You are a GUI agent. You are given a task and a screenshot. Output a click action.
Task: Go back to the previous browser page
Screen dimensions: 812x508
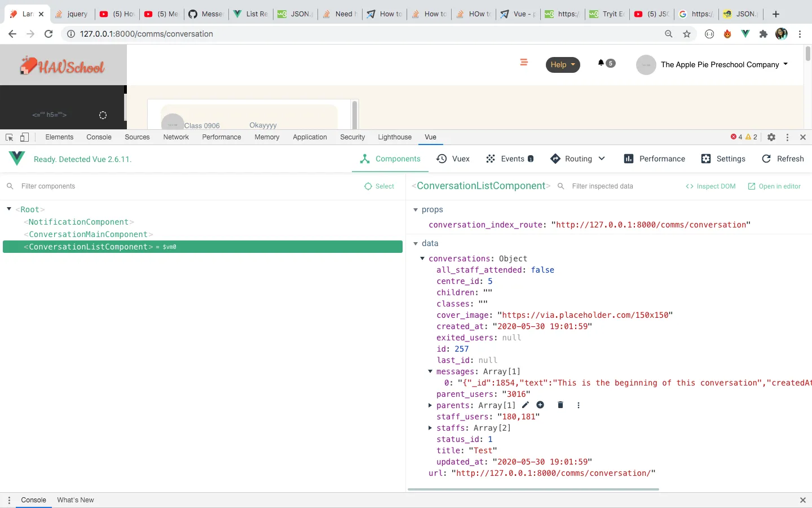pyautogui.click(x=12, y=34)
